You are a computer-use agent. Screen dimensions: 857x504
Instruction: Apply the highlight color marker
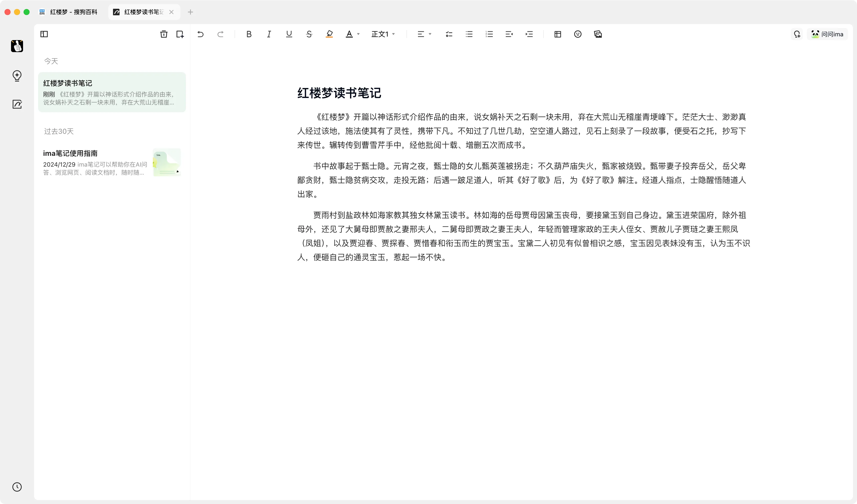(329, 34)
